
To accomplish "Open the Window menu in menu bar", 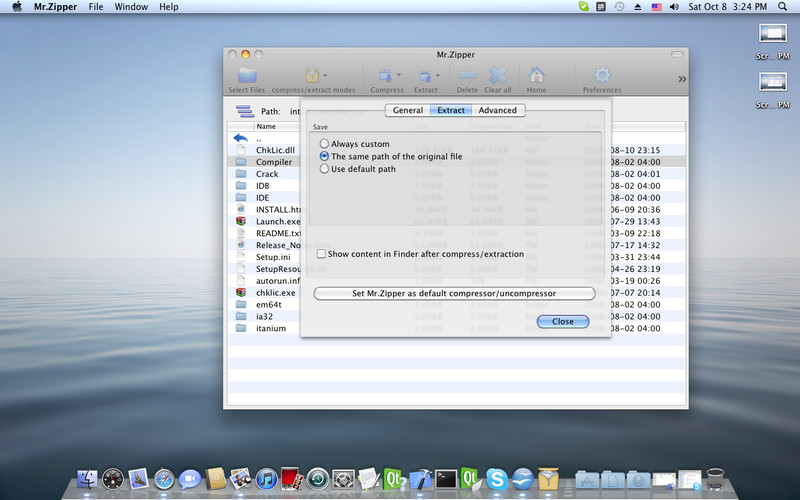I will click(x=131, y=7).
